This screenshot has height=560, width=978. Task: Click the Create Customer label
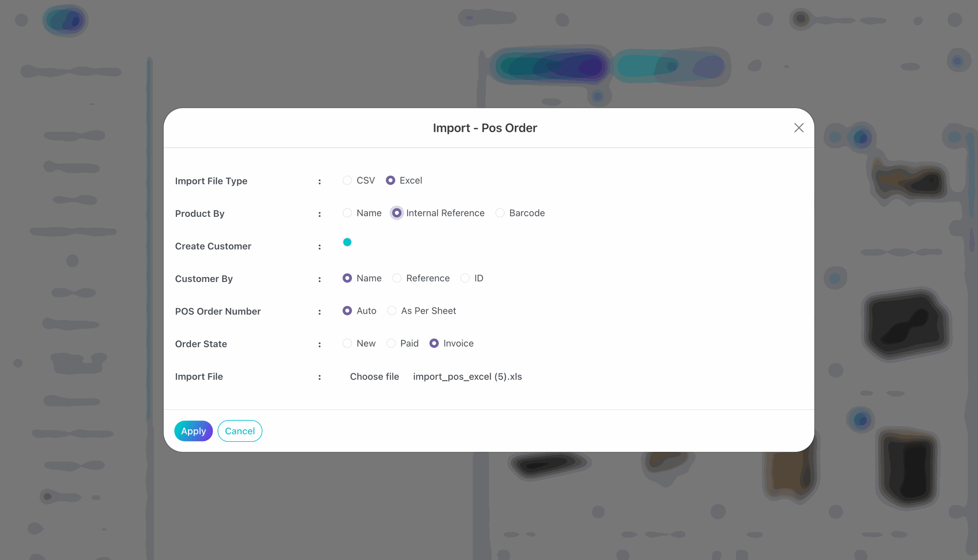213,246
